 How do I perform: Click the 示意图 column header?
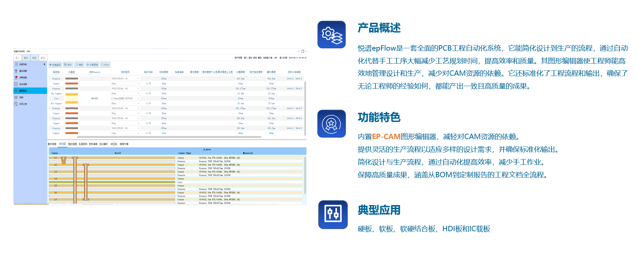(x=72, y=72)
